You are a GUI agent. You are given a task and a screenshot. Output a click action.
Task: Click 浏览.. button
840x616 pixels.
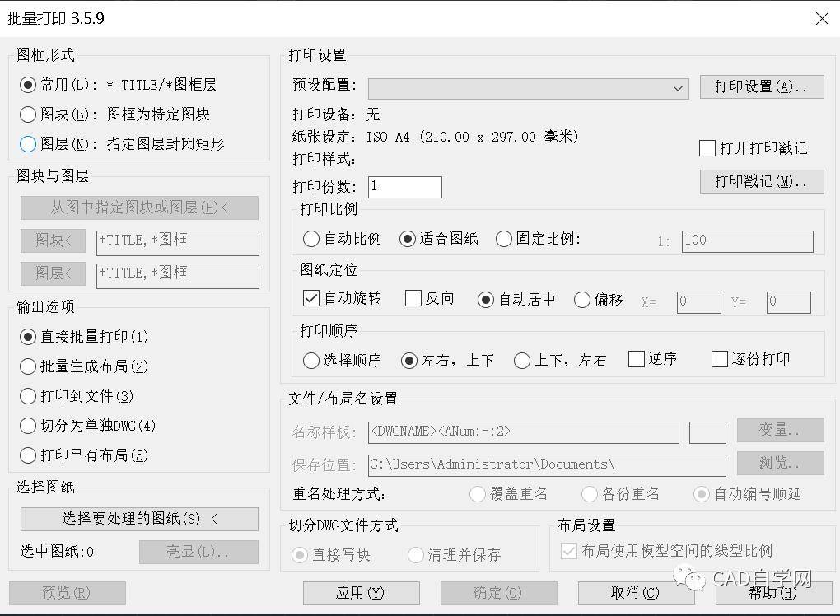coord(781,464)
